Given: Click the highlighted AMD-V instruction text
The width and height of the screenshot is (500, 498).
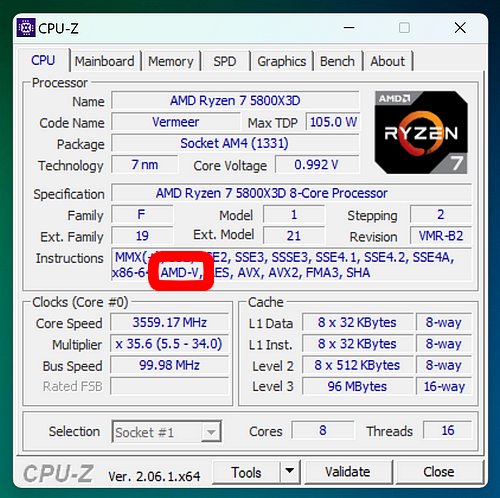Looking at the screenshot, I should pos(181,273).
